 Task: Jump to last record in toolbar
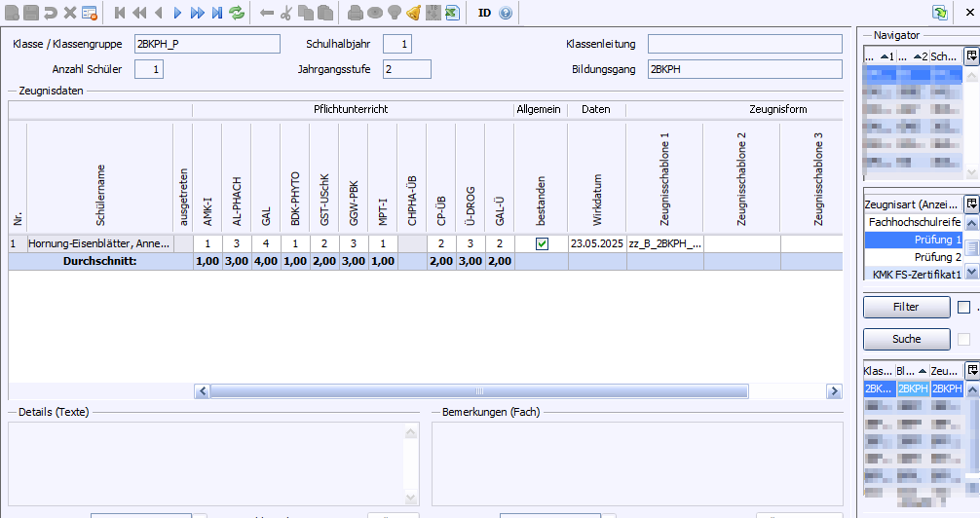[216, 13]
